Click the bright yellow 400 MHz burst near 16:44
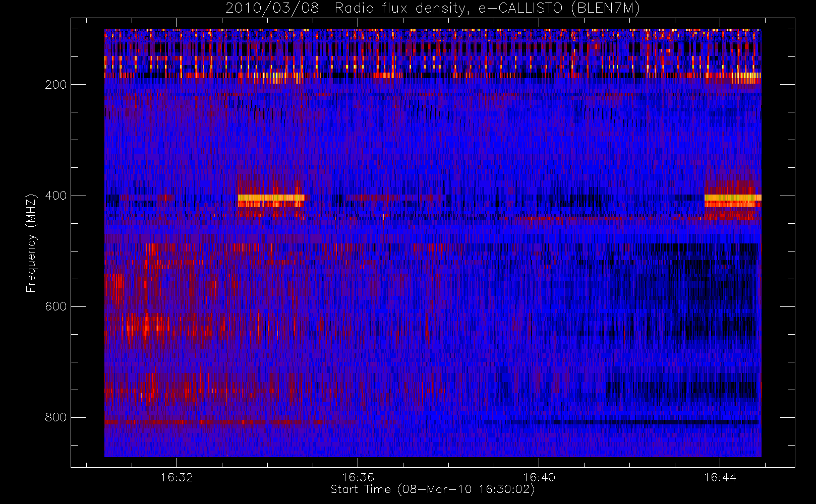The width and height of the screenshot is (816, 504). 733,198
